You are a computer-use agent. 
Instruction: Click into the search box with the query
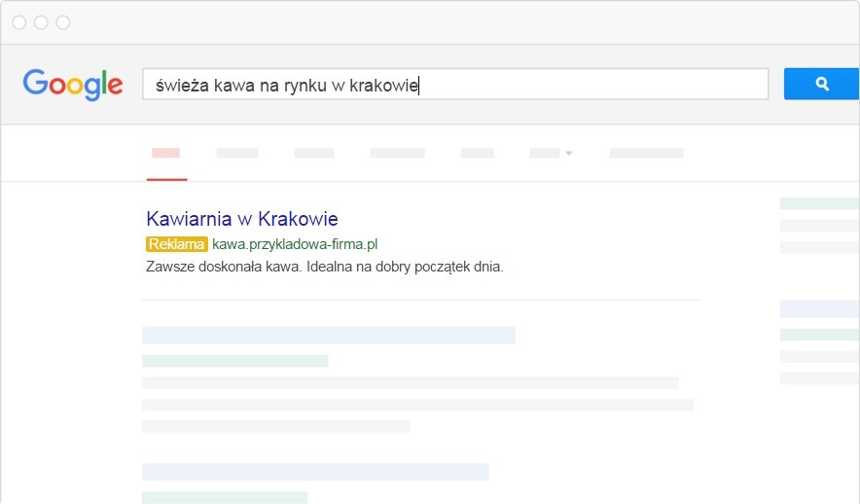coord(455,84)
